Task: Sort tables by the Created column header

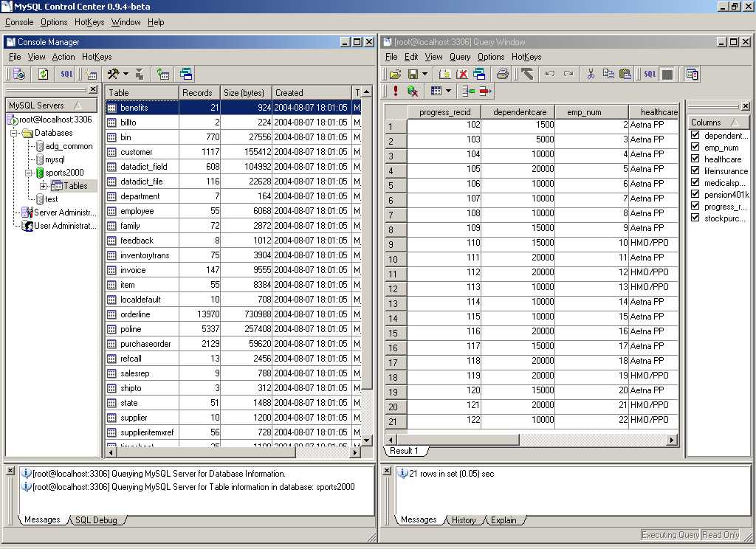Action: [x=312, y=92]
